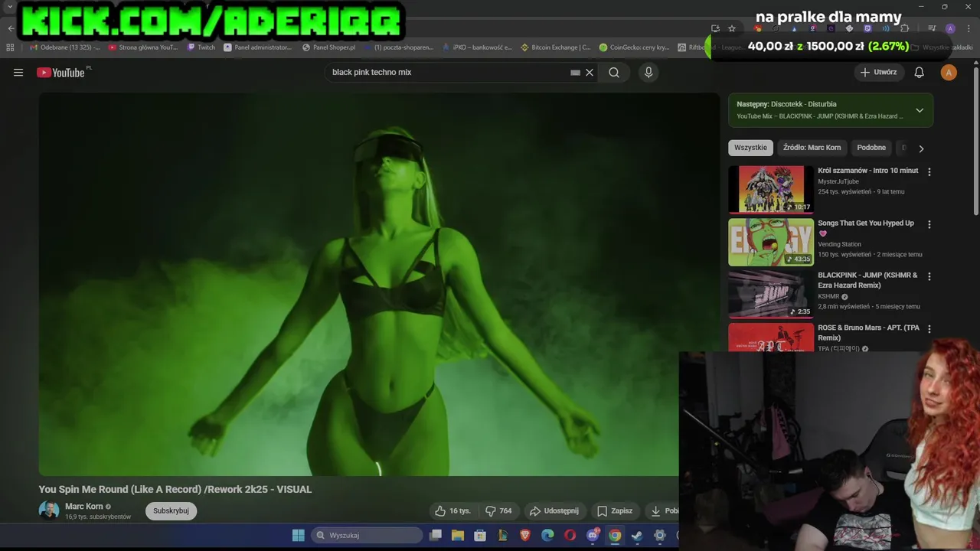Open the notifications bell
Screen dimensions: 980x551
point(920,73)
